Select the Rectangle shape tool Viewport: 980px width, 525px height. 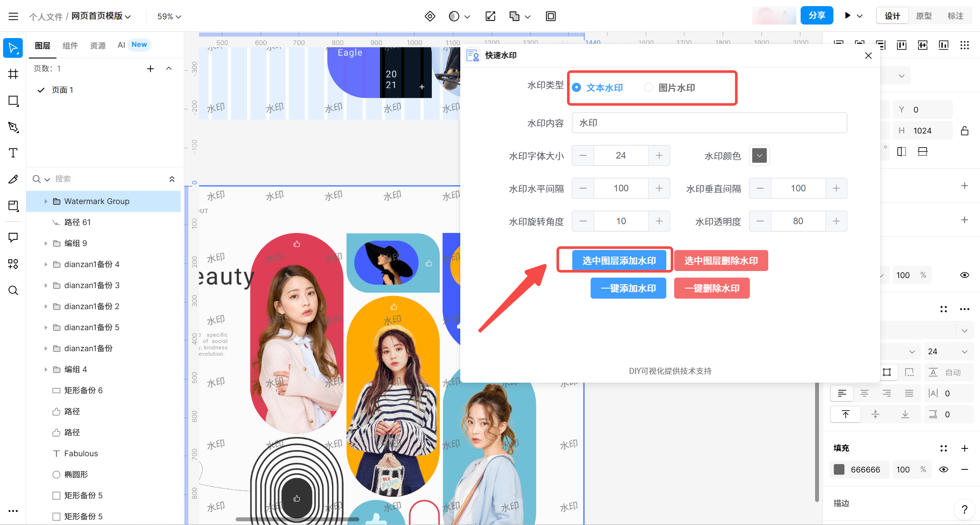13,101
